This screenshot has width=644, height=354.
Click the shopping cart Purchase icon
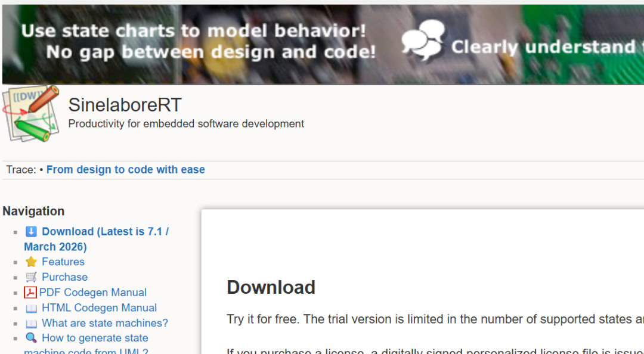pyautogui.click(x=31, y=277)
